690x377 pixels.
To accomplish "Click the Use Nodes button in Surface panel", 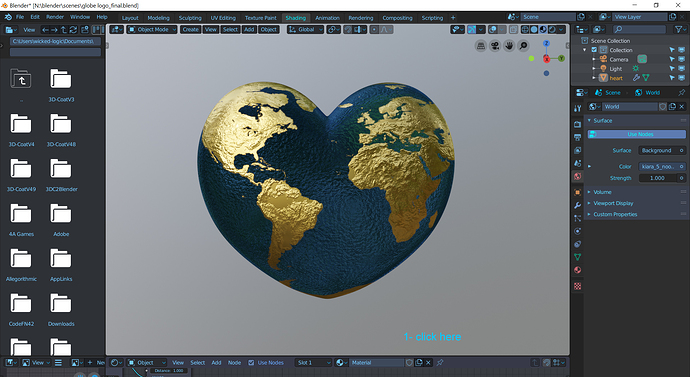I will click(x=637, y=134).
